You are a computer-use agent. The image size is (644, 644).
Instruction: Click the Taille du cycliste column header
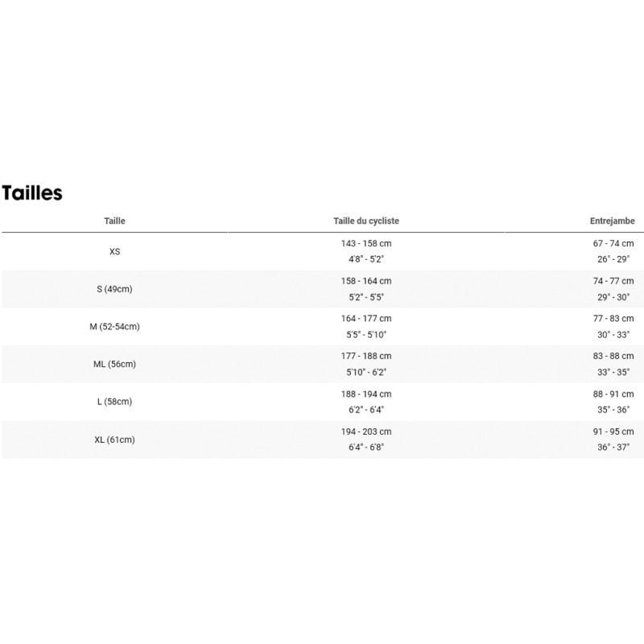pyautogui.click(x=366, y=221)
